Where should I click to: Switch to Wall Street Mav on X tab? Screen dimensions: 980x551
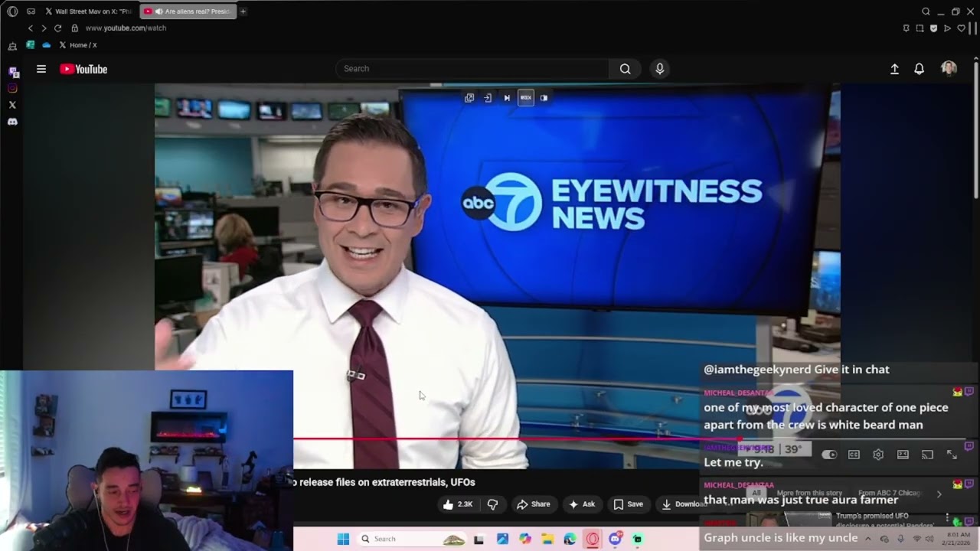click(87, 11)
